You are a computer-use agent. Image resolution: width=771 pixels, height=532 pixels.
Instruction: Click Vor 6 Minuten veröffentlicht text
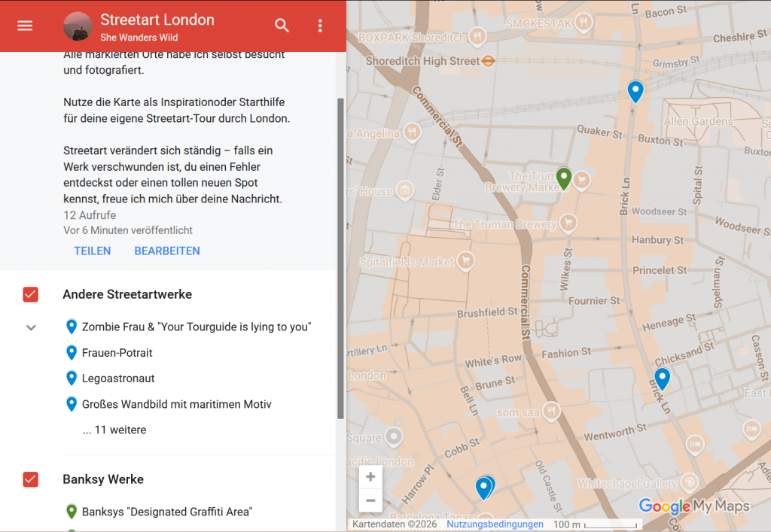[128, 230]
